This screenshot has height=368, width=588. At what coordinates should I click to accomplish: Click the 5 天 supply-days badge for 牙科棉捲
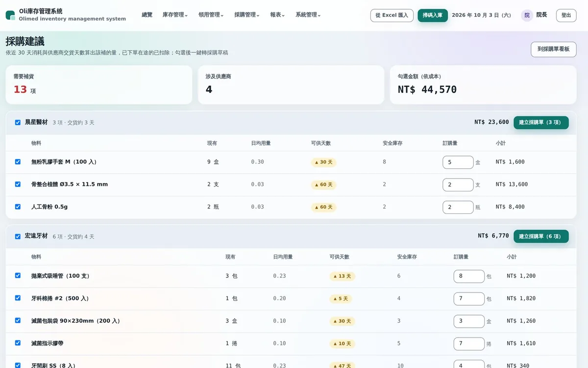341,299
